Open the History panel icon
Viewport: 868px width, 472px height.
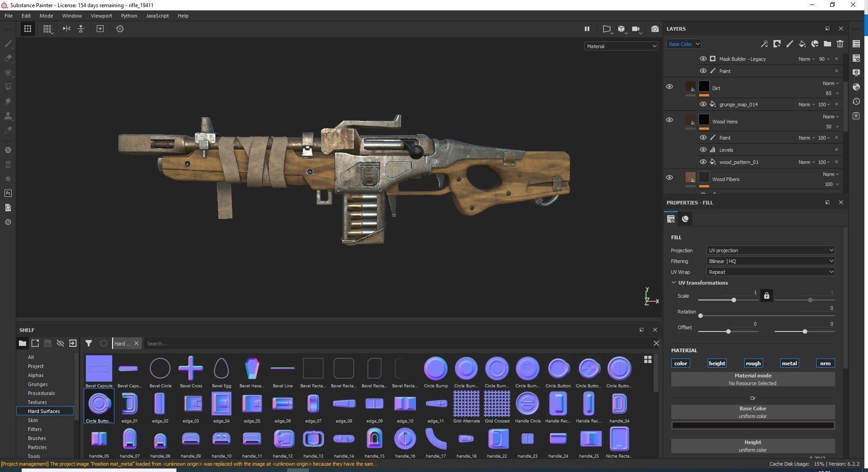pyautogui.click(x=856, y=102)
